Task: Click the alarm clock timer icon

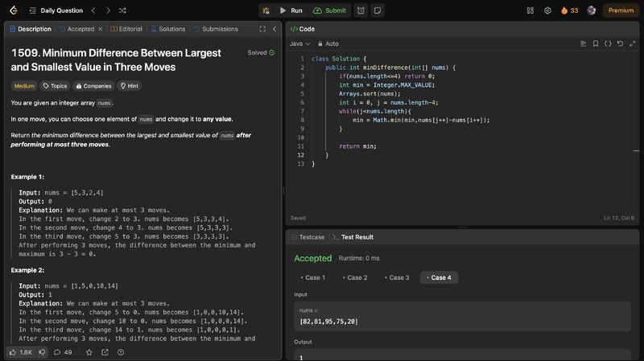Action: (361, 10)
